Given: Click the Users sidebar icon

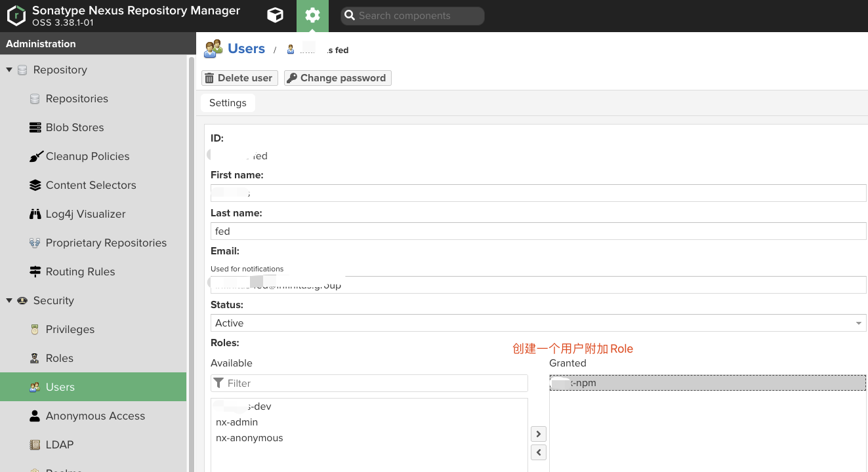Looking at the screenshot, I should tap(35, 387).
